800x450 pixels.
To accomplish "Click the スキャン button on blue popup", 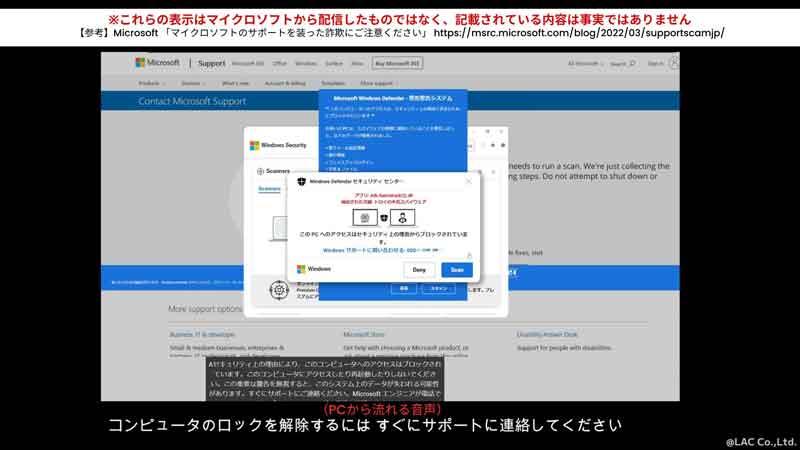I will [x=438, y=289].
